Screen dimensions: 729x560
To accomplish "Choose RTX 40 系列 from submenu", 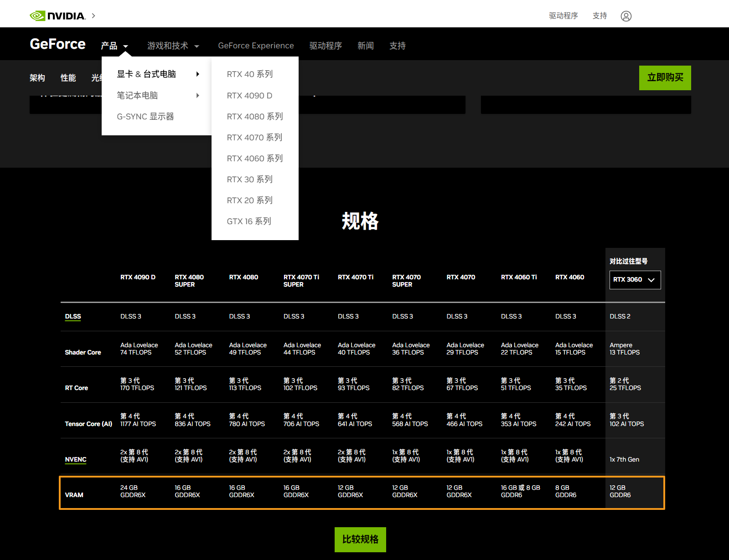I will 250,74.
